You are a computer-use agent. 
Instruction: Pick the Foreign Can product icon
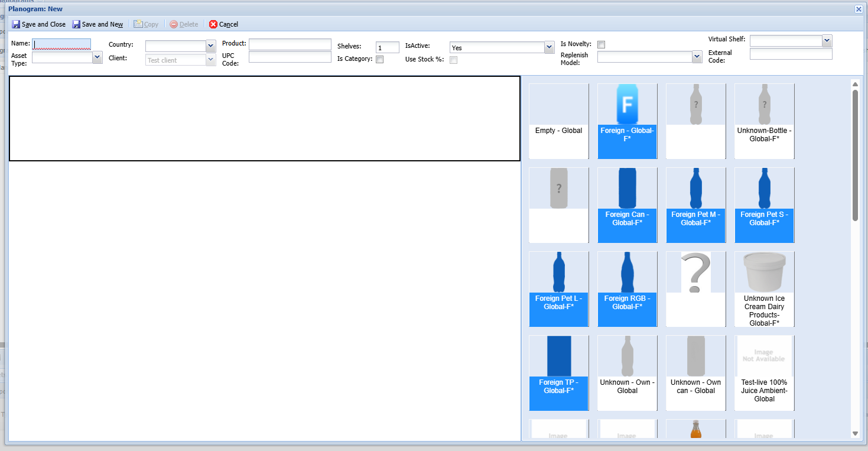pyautogui.click(x=627, y=188)
